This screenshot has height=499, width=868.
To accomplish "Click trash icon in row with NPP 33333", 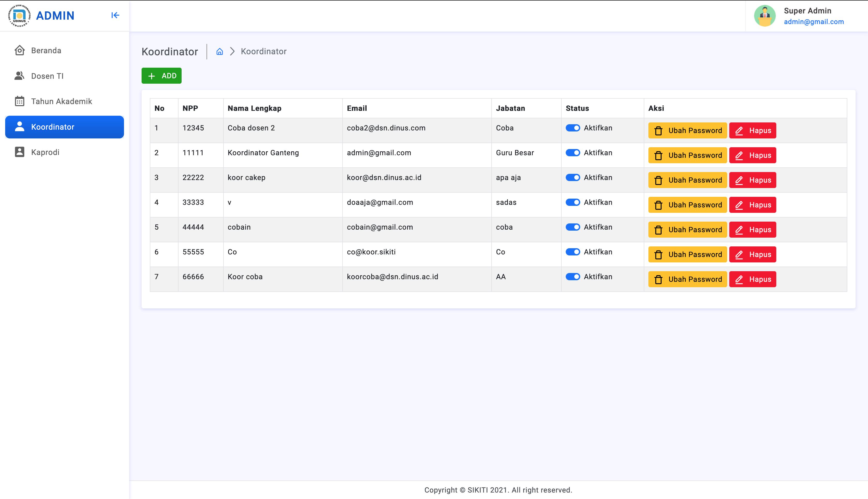I will point(658,205).
